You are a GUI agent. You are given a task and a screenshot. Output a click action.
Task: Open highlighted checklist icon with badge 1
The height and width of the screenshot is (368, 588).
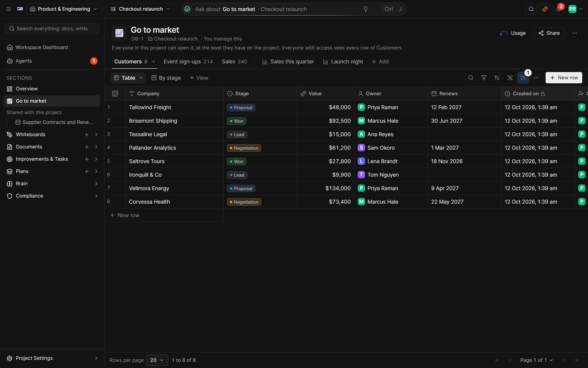click(x=523, y=78)
